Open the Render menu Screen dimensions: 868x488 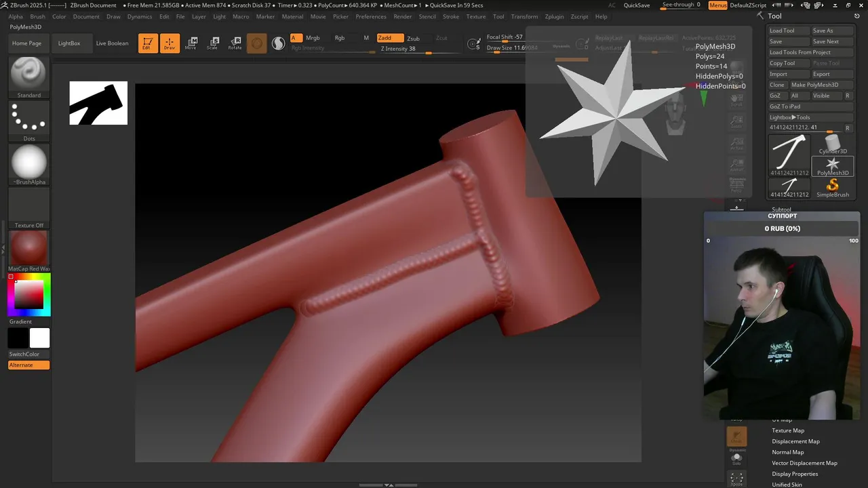point(402,16)
